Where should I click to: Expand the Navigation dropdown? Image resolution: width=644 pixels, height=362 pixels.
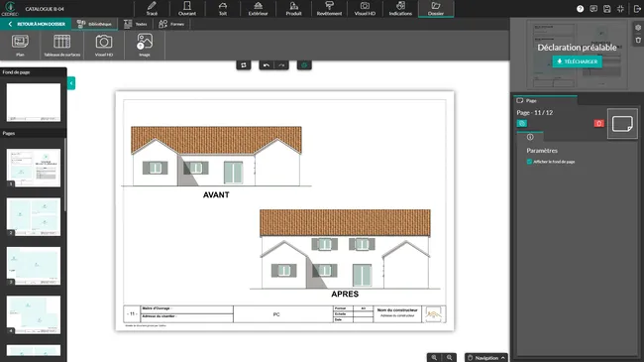point(486,357)
